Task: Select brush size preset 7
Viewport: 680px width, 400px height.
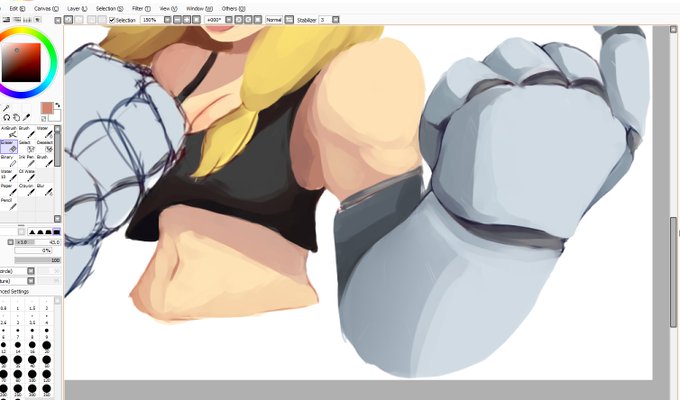Action: pos(18,334)
